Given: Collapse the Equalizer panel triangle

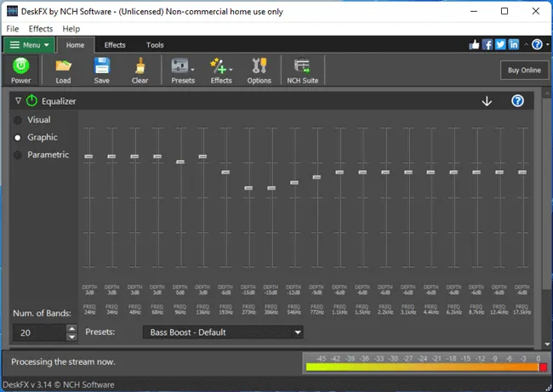Looking at the screenshot, I should 19,101.
